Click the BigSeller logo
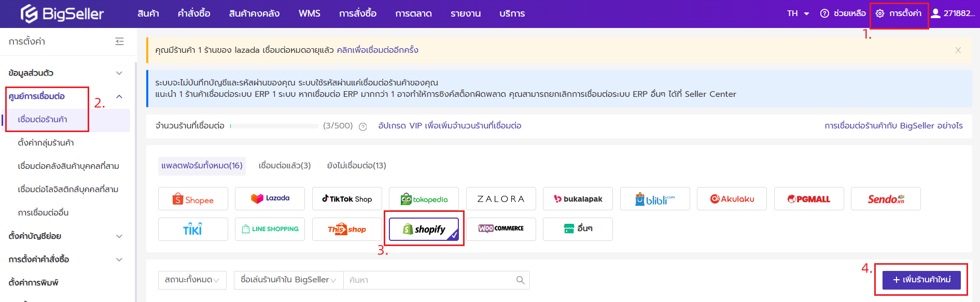This screenshot has height=302, width=980. [62, 13]
